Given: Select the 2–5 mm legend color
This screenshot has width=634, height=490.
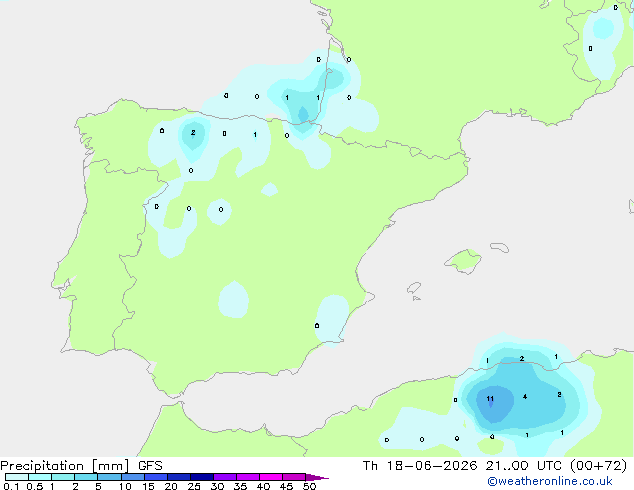Looking at the screenshot, I should (x=86, y=477).
